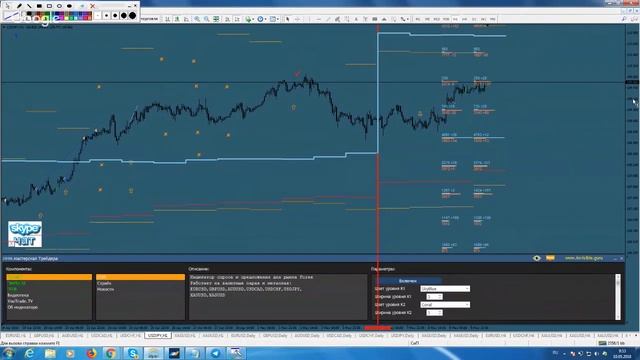Open the Templates dropdown
The width and height of the screenshot is (640, 360).
[274, 19]
